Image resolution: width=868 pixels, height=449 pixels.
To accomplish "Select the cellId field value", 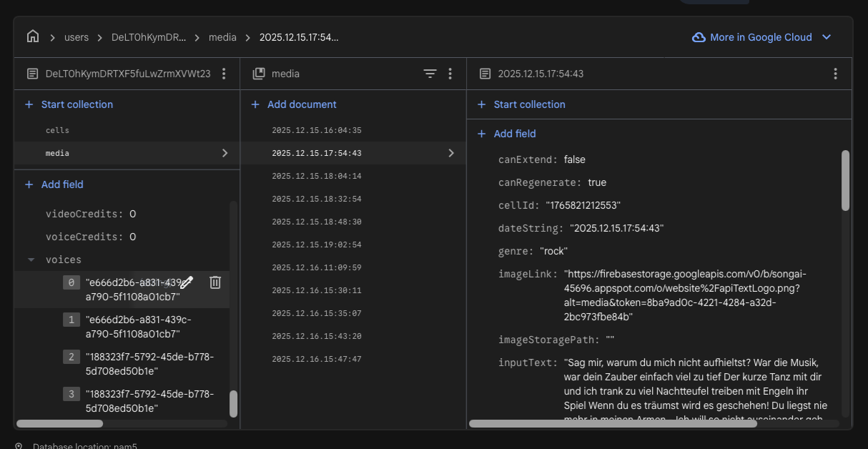I will point(583,205).
